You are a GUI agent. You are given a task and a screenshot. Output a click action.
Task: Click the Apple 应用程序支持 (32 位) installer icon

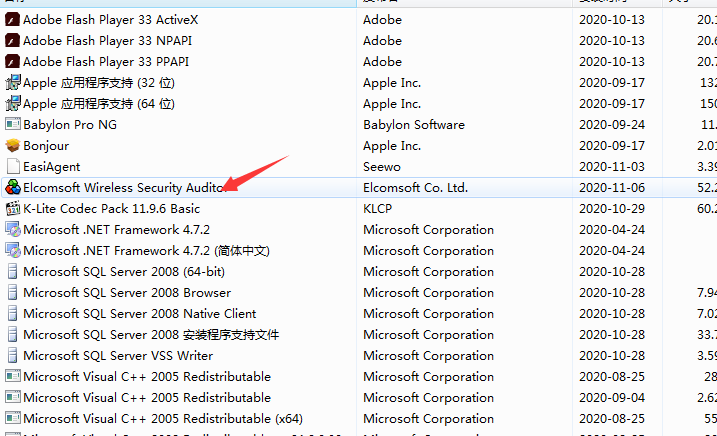pyautogui.click(x=12, y=83)
